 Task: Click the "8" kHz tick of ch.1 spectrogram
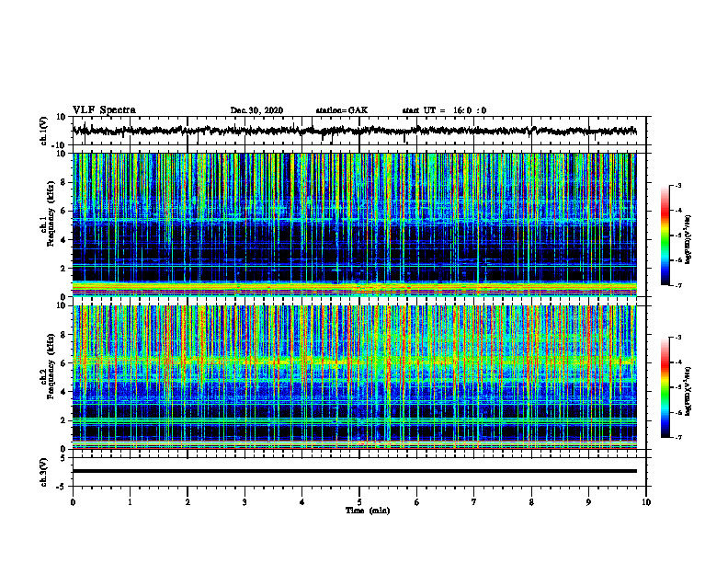coord(63,182)
